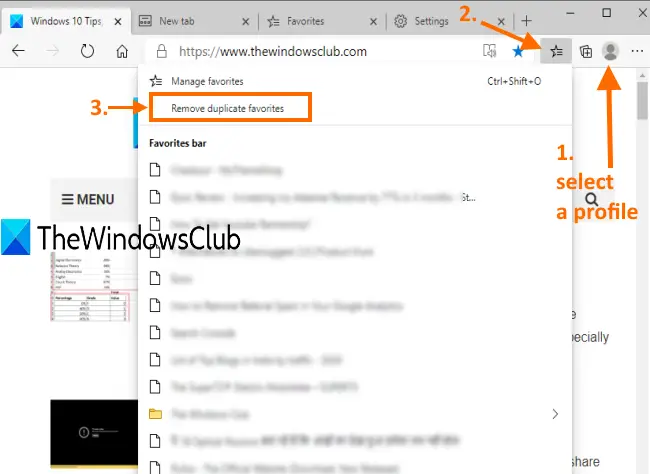Open the favorite ending with 'St...'

pyautogui.click(x=355, y=197)
